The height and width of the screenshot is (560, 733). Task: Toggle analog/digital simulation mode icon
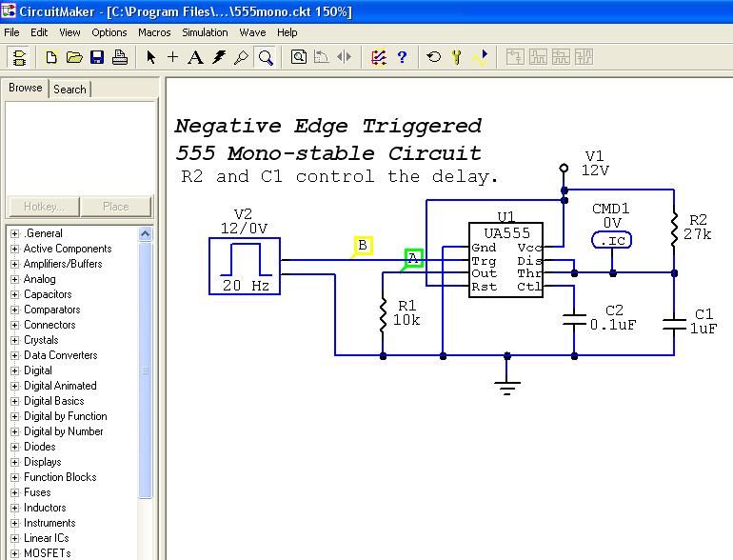pyautogui.click(x=379, y=57)
